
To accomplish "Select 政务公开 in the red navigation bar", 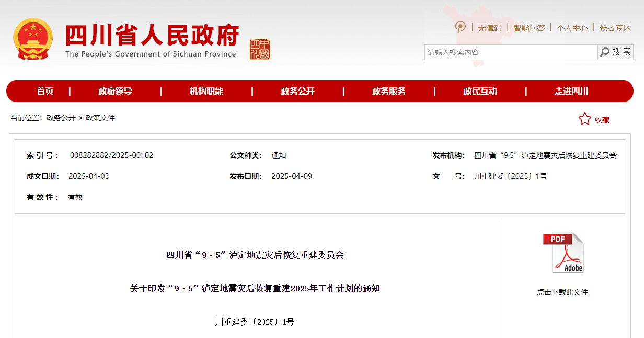I will click(x=297, y=92).
